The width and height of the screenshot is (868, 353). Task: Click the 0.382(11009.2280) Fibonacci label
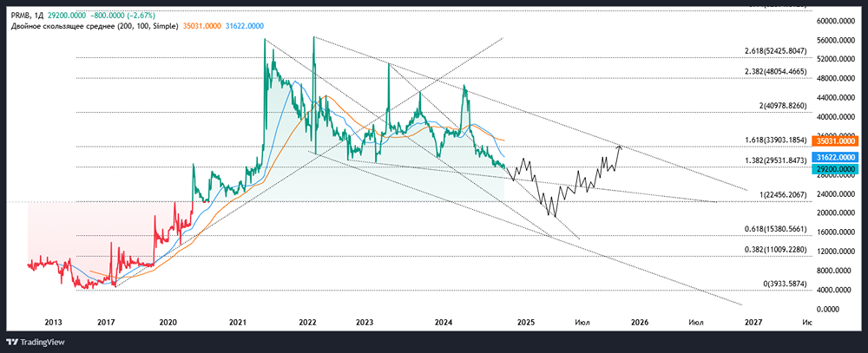(775, 250)
